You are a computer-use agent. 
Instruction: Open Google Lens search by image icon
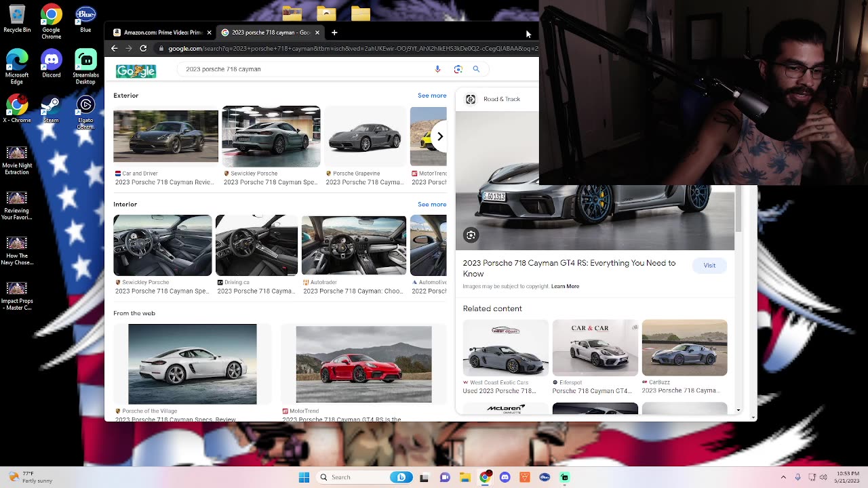[x=458, y=69]
